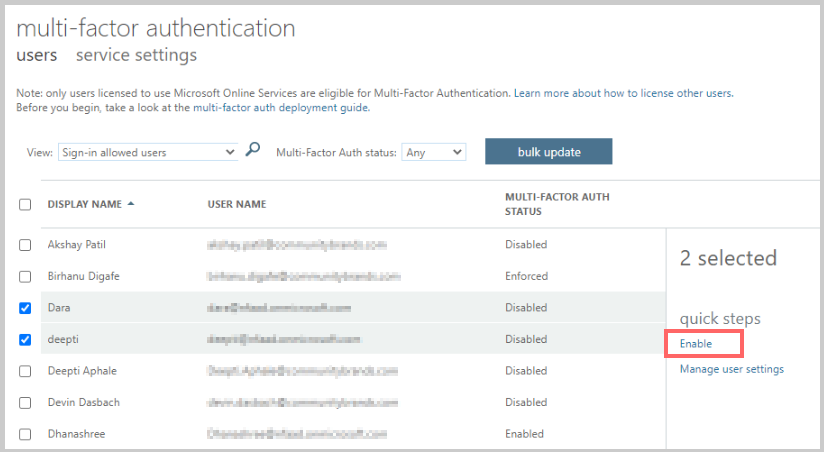Select the Birhanu Digafe name text

pos(84,276)
